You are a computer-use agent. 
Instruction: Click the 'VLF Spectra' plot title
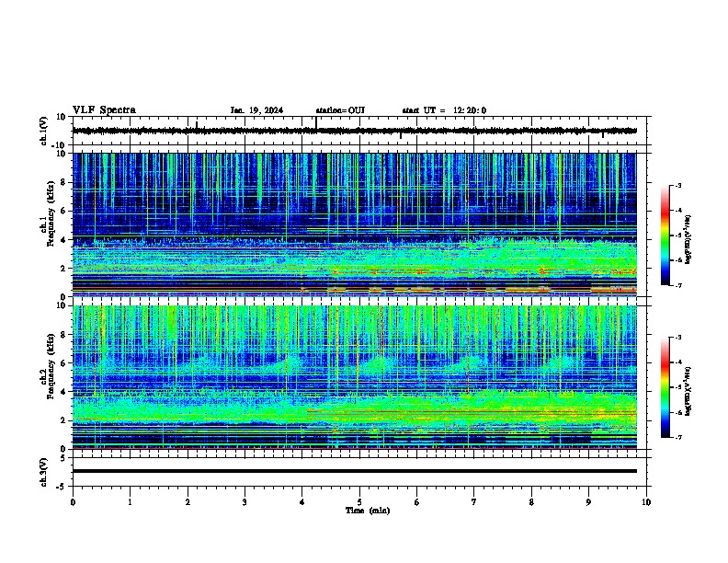point(104,109)
